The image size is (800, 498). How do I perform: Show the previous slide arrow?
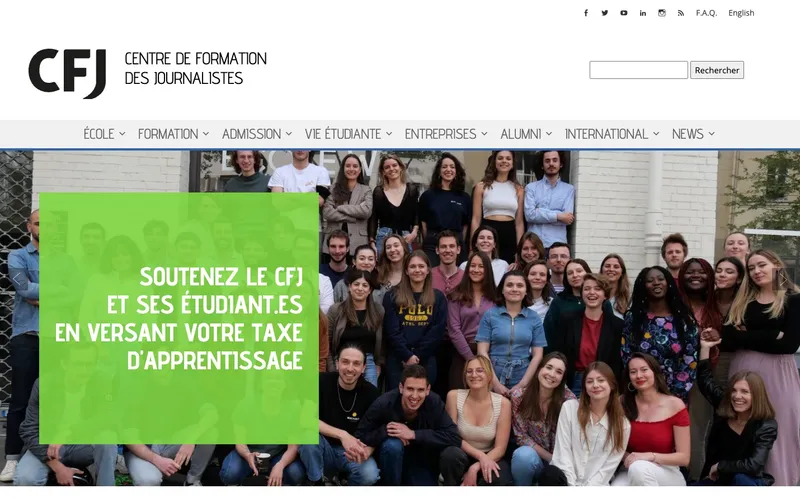coord(17,279)
